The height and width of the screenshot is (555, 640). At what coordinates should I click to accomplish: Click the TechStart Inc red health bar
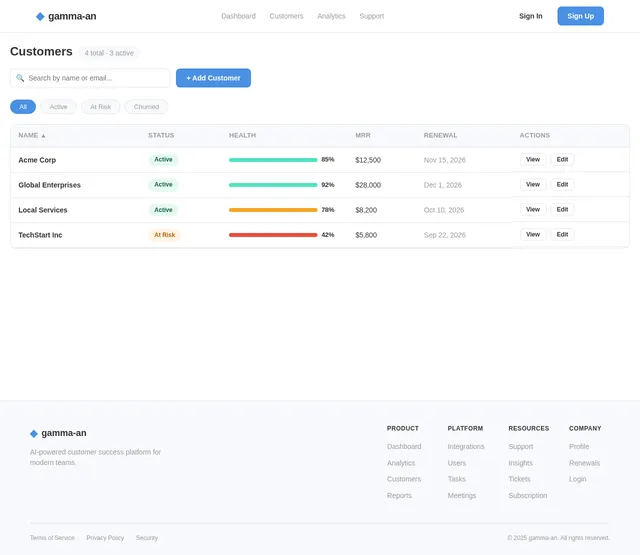coord(273,235)
